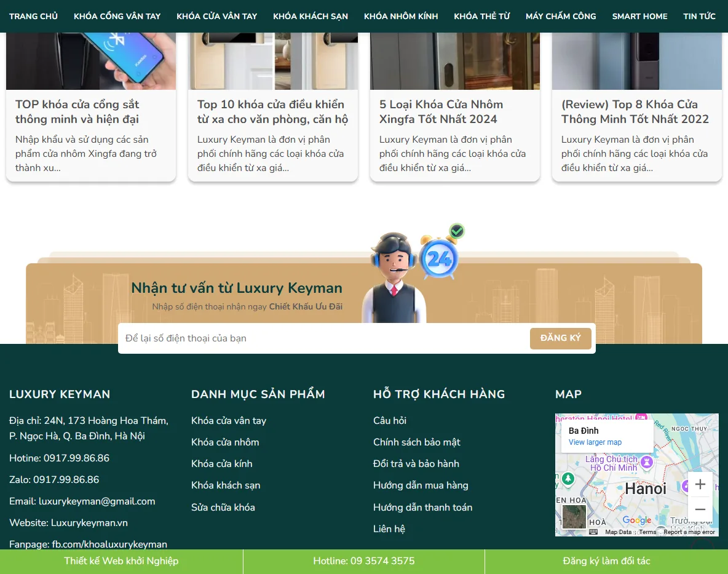Open the TIN TỨC menu

tap(699, 16)
